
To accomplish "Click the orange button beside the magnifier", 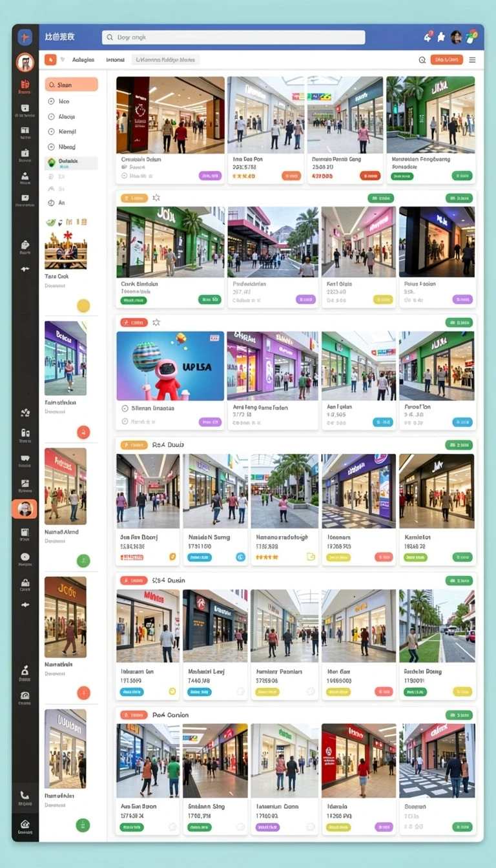I will [446, 59].
